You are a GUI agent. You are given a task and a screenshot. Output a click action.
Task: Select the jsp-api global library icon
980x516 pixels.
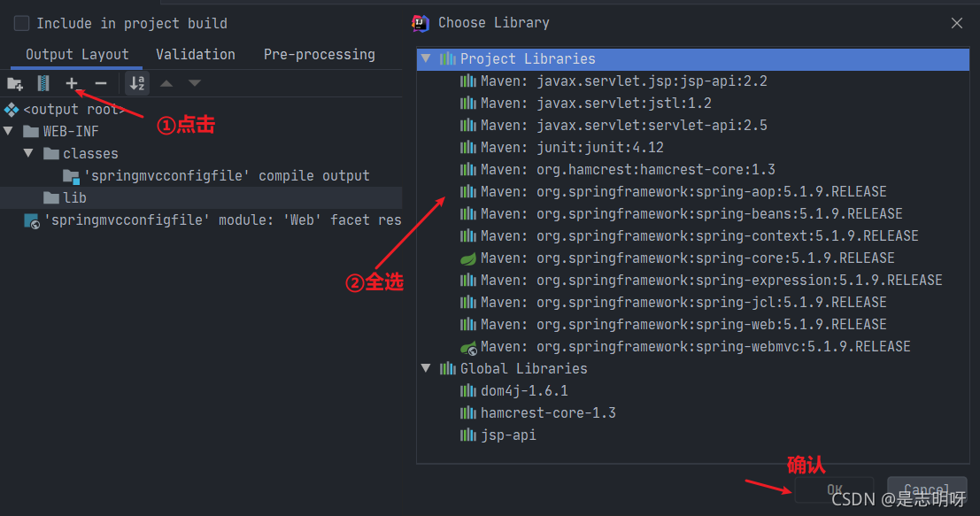(x=468, y=435)
